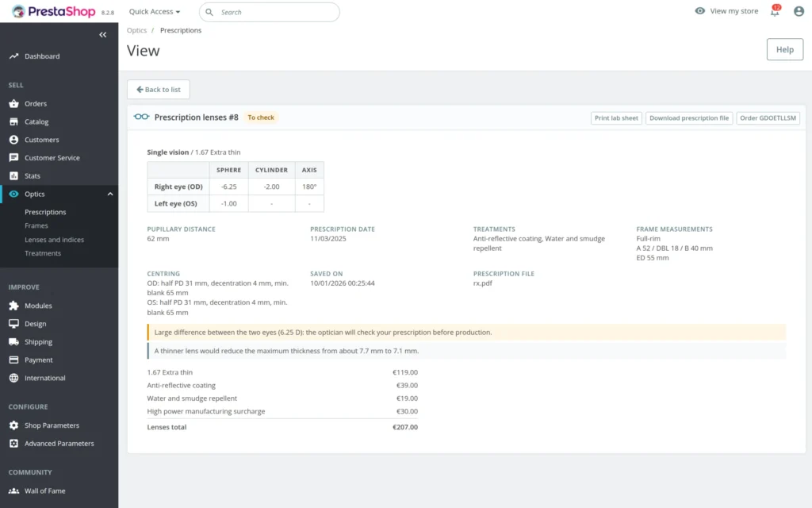Click the Modules puzzle icon
The height and width of the screenshot is (508, 812).
14,306
